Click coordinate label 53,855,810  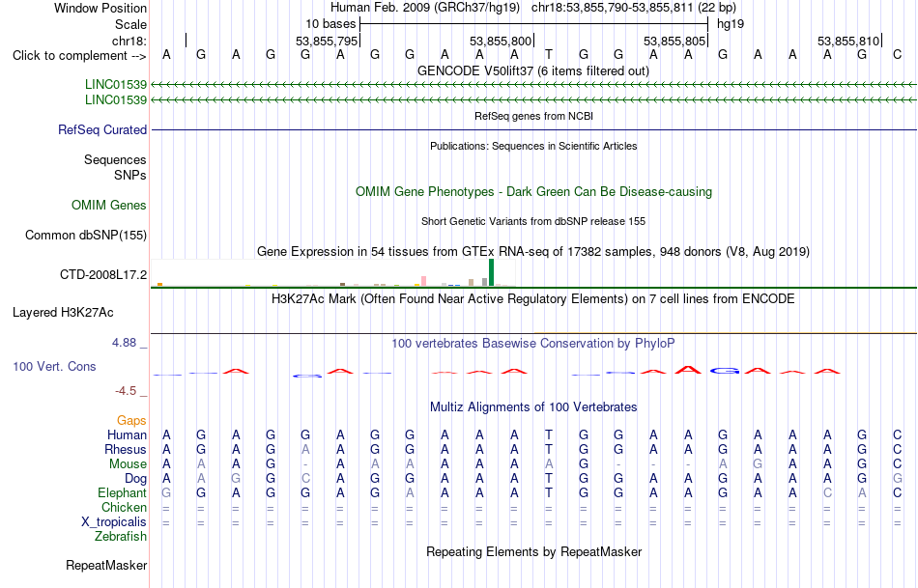(848, 41)
